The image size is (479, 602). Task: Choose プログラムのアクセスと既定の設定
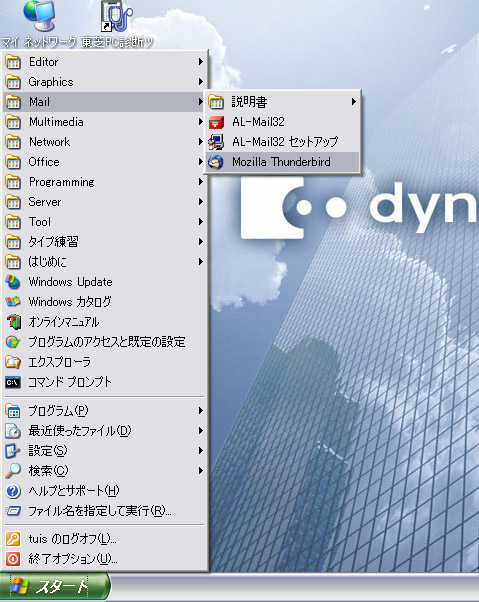[x=105, y=342]
